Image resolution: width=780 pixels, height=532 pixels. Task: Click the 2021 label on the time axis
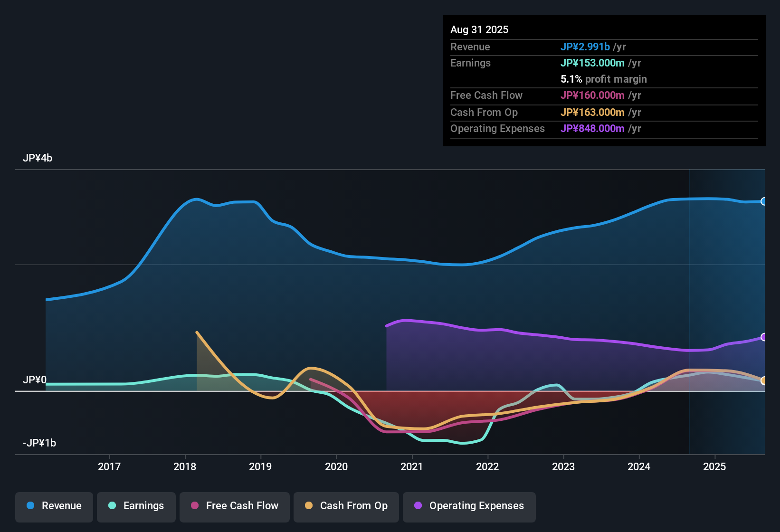pos(412,466)
